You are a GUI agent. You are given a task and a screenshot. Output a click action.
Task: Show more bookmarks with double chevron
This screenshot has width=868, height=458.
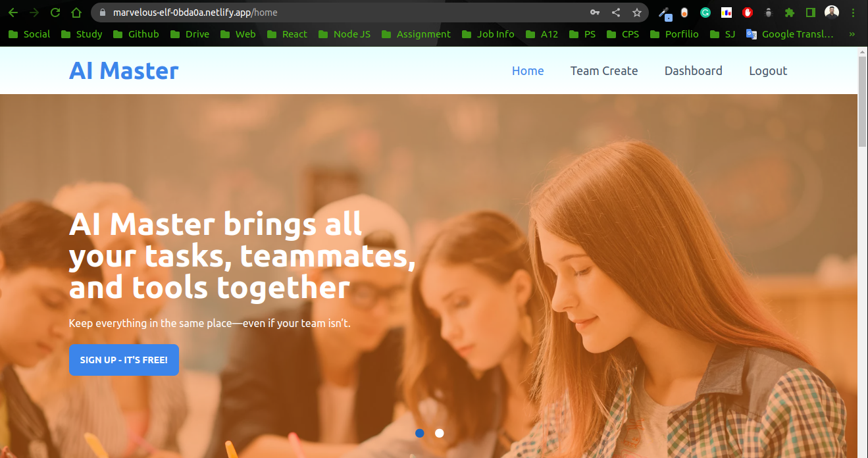point(853,34)
